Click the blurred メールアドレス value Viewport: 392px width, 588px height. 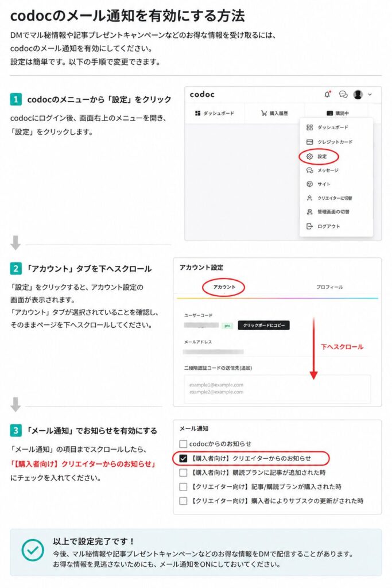tap(213, 352)
